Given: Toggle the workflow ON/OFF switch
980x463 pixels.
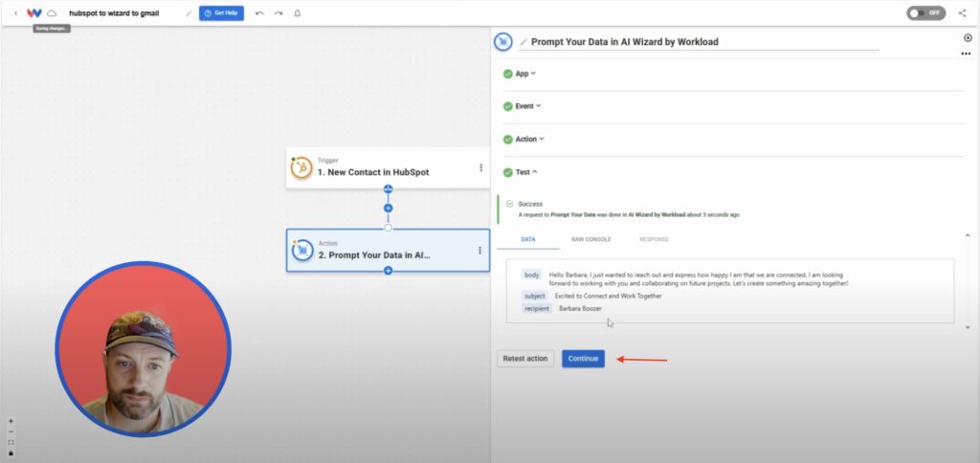Looking at the screenshot, I should [x=925, y=13].
